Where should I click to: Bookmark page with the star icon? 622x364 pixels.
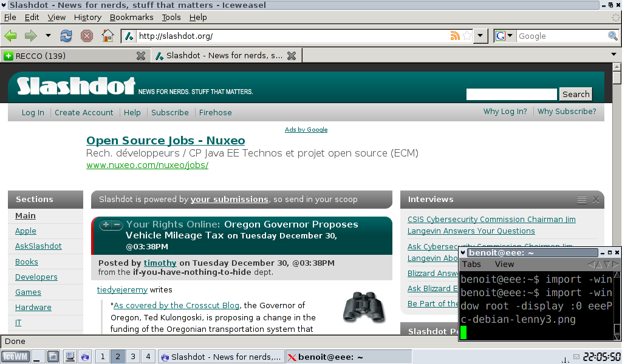click(x=466, y=36)
